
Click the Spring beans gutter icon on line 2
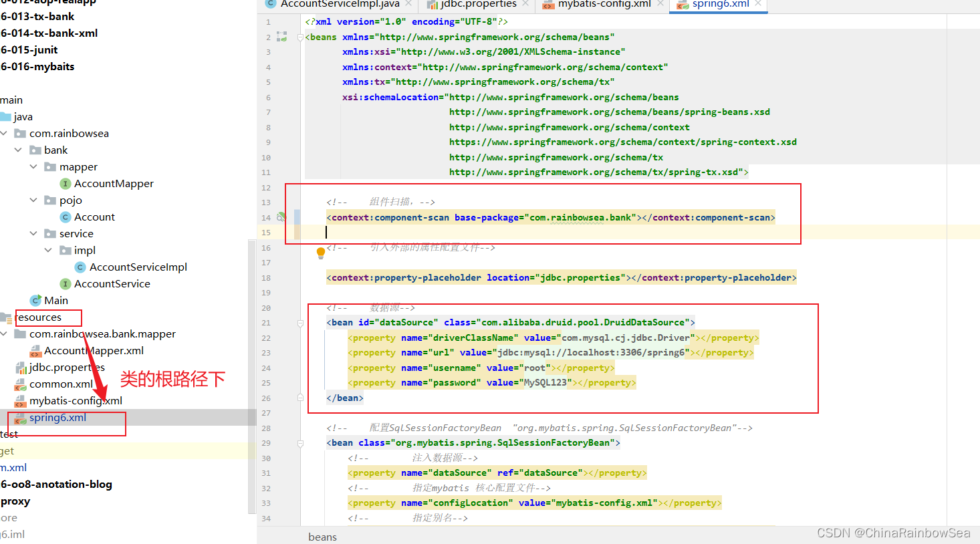(x=281, y=37)
